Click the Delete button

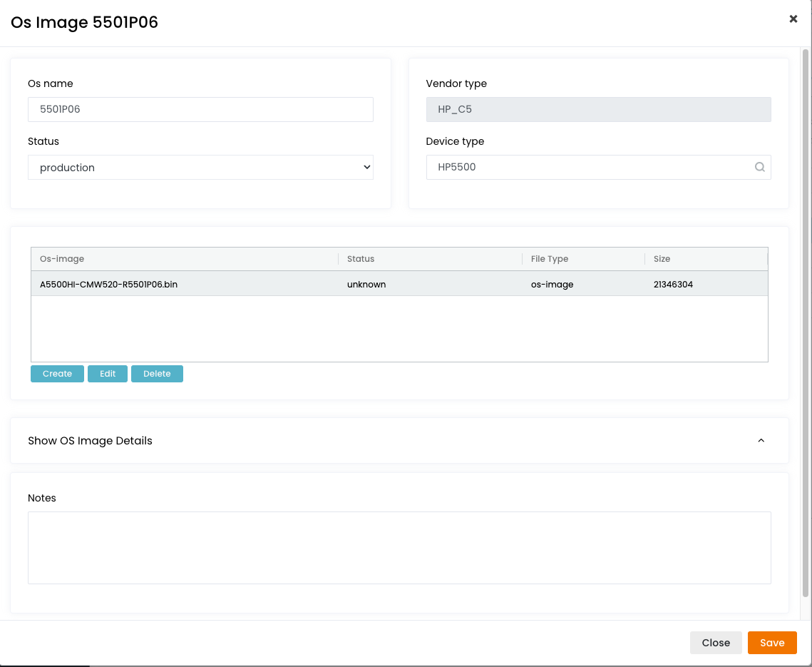[157, 374]
